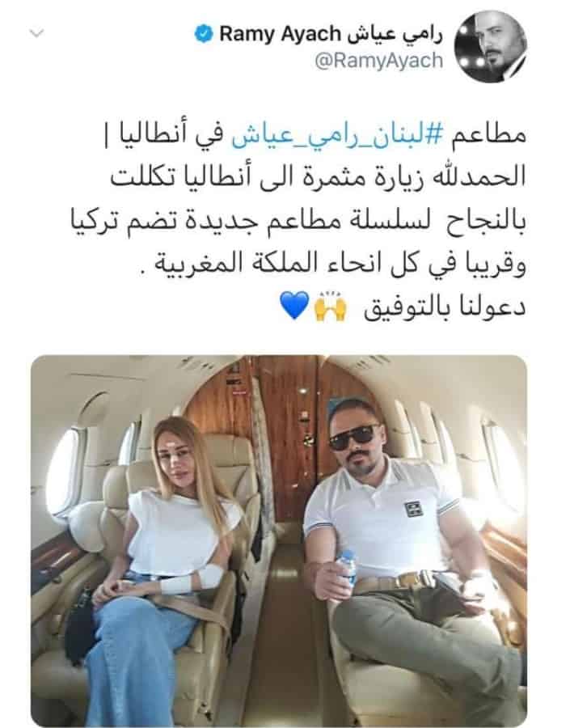Open the @RamyAyach handle link
Viewport: 570px width, 728px height.
378,61
